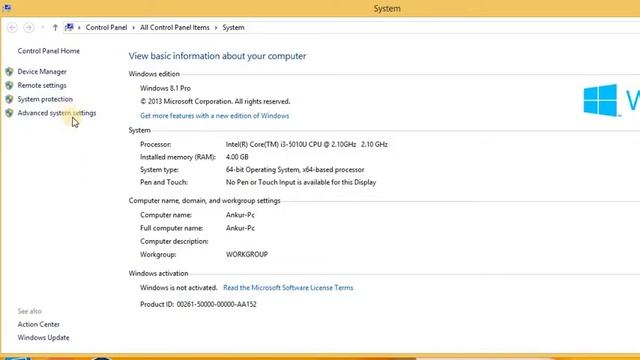Image resolution: width=640 pixels, height=360 pixels.
Task: Click the shield icon beside Remote settings
Action: [9, 85]
